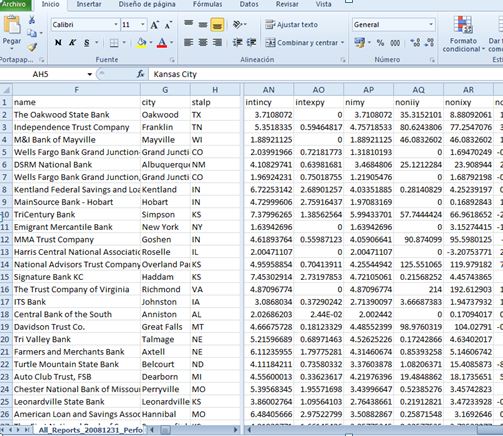
Task: Apply thousands separator (000) style
Action: point(395,43)
